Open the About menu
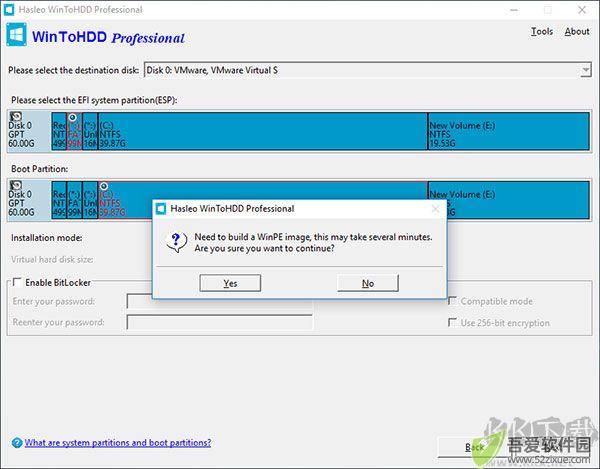Viewport: 600px width, 469px height. (x=577, y=31)
